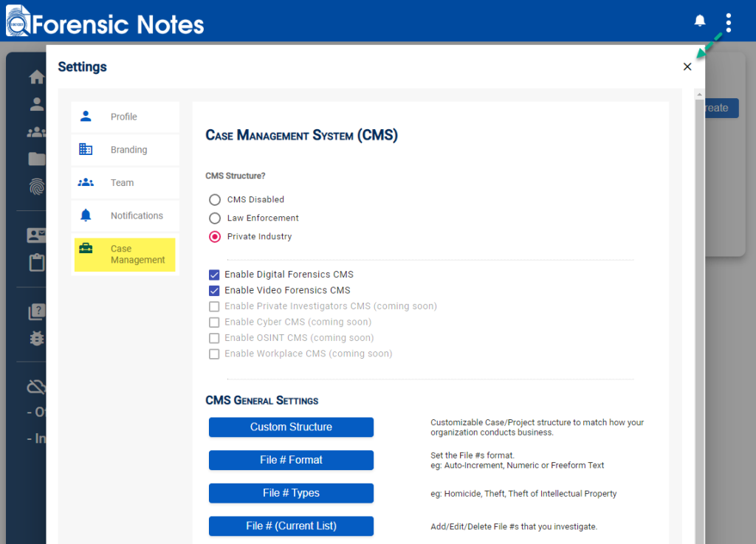The image size is (756, 544).
Task: Click 'Set the File #s format.' text
Action: 472,455
